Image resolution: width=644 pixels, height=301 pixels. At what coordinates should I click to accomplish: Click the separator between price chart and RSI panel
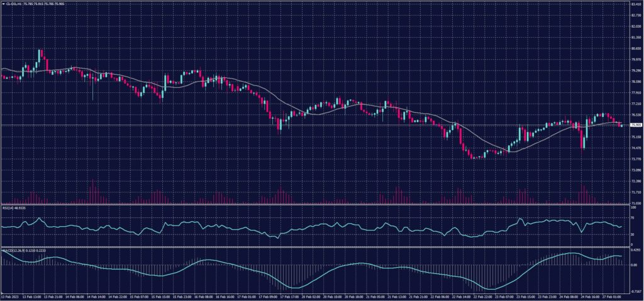pos(314,204)
